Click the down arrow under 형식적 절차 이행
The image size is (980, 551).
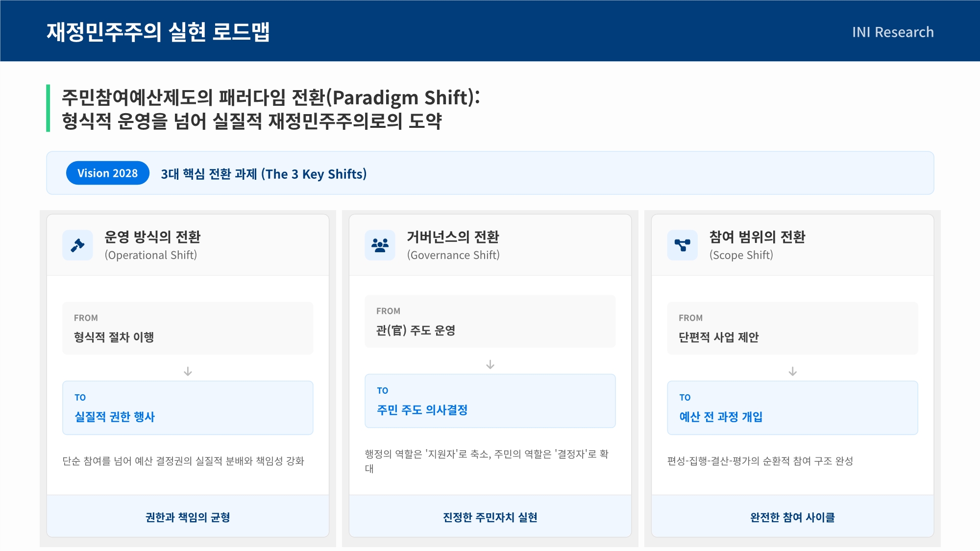click(x=188, y=372)
